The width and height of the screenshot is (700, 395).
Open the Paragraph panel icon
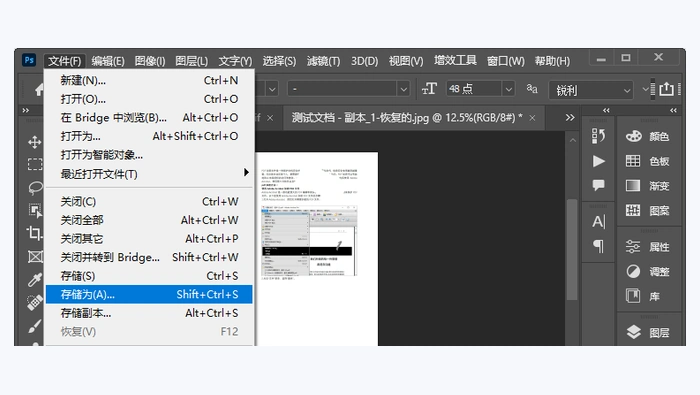point(598,246)
